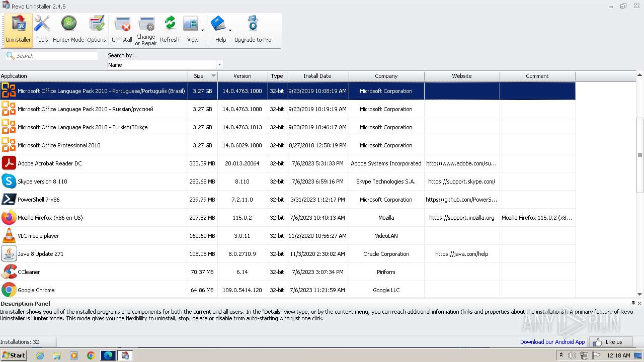Screen dimensions: 644x362
Task: Click the 333.39 MB size cell
Action: [202, 163]
